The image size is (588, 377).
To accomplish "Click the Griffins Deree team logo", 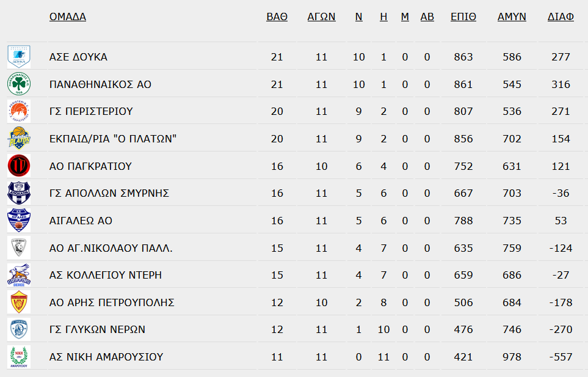I will point(19,275).
